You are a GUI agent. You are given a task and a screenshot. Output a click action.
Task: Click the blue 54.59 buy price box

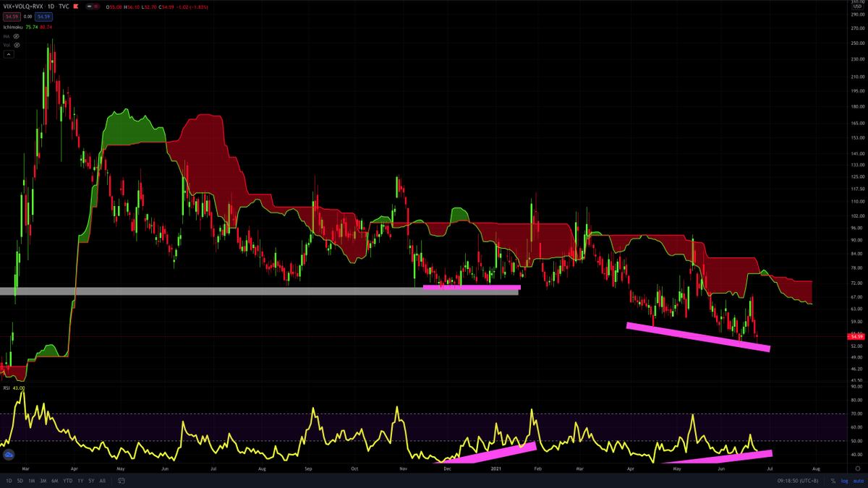[x=44, y=16]
